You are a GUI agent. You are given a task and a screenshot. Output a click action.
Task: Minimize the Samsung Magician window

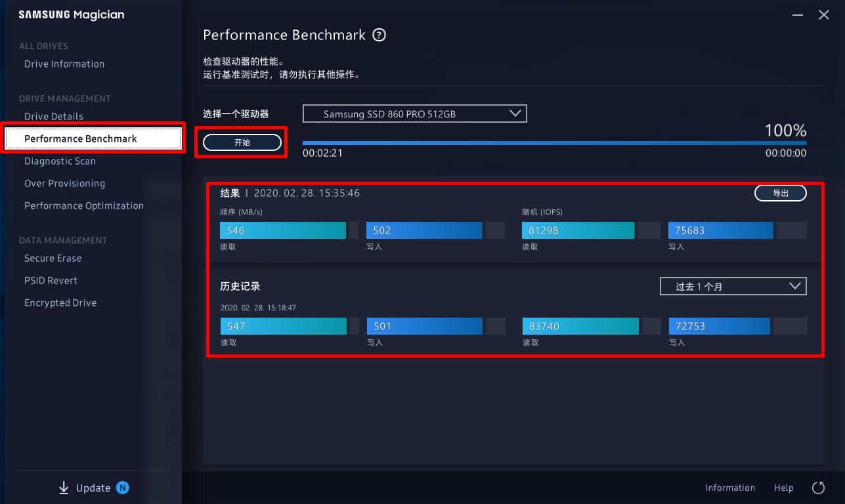(797, 14)
